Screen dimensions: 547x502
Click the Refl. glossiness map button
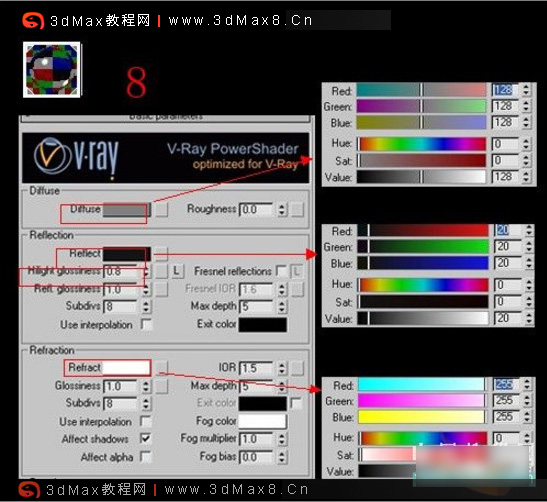click(162, 289)
